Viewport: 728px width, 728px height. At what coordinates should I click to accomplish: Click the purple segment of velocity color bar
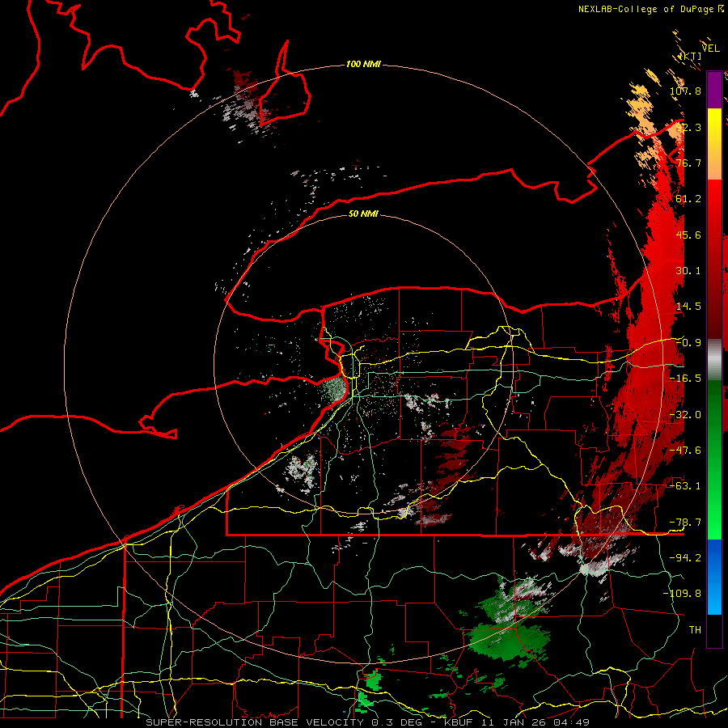point(714,90)
